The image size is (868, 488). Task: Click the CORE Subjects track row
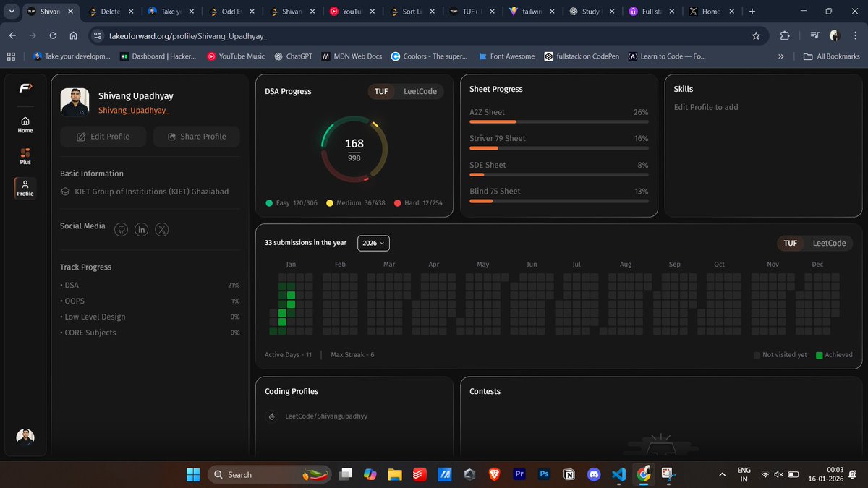pyautogui.click(x=150, y=333)
